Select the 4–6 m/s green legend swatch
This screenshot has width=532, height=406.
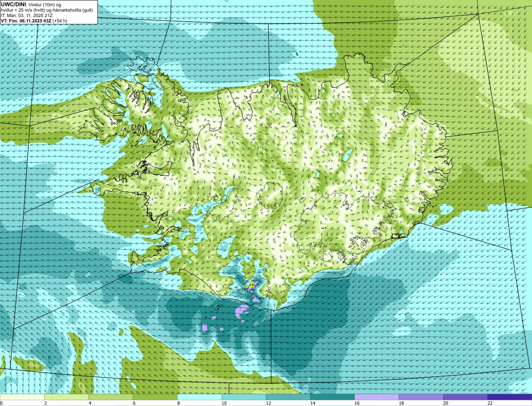(x=111, y=397)
